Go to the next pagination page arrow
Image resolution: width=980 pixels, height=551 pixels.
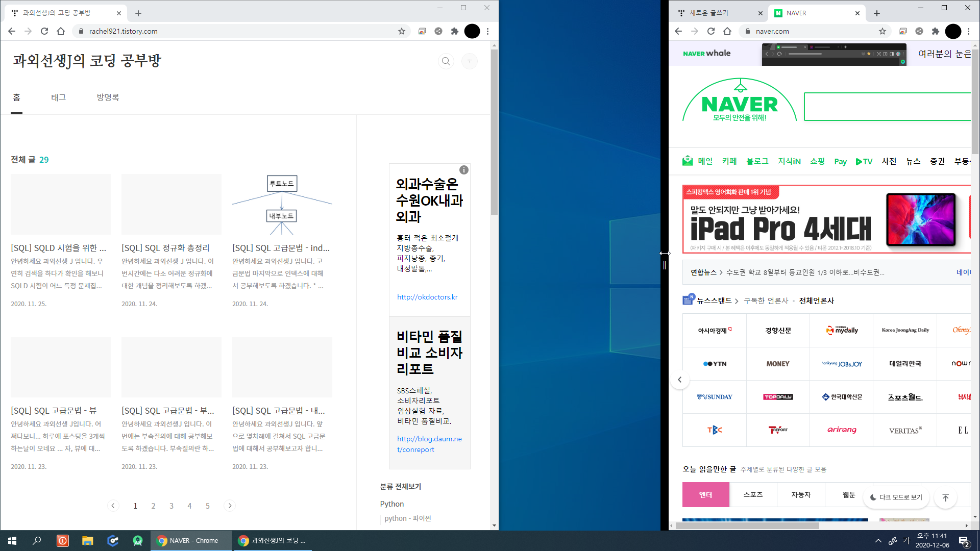coord(230,506)
